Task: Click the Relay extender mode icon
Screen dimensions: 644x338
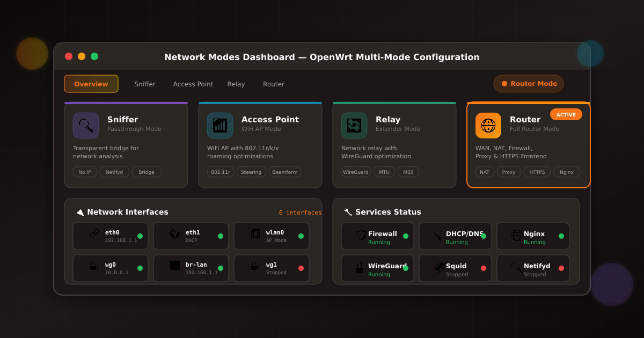Action: [x=354, y=125]
